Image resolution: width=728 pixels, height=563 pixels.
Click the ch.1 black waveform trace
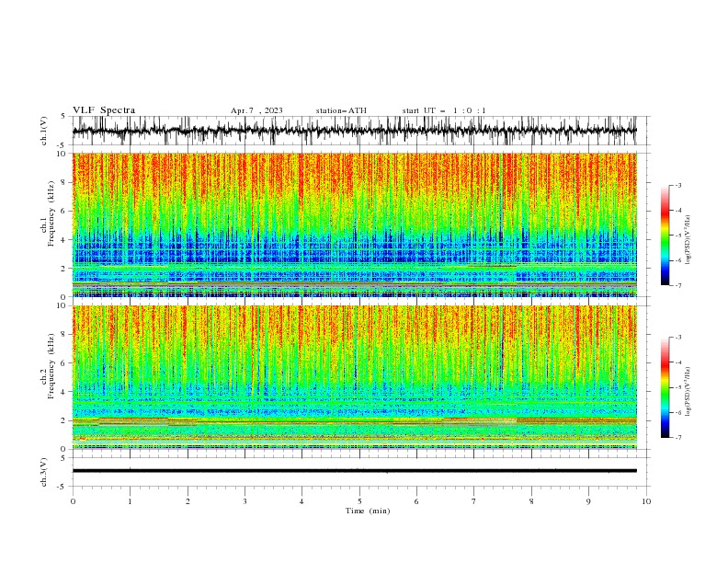[x=354, y=131]
